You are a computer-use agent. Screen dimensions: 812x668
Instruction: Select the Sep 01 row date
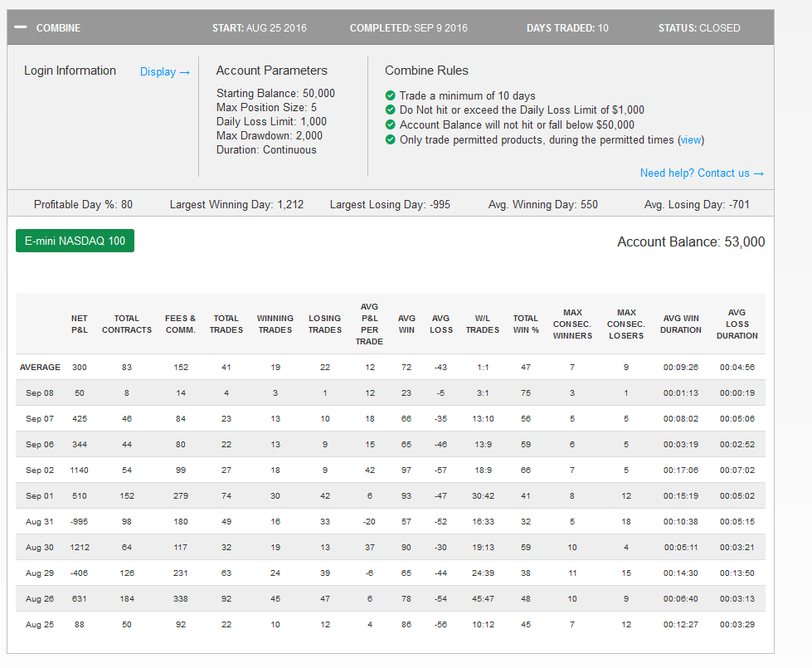40,496
